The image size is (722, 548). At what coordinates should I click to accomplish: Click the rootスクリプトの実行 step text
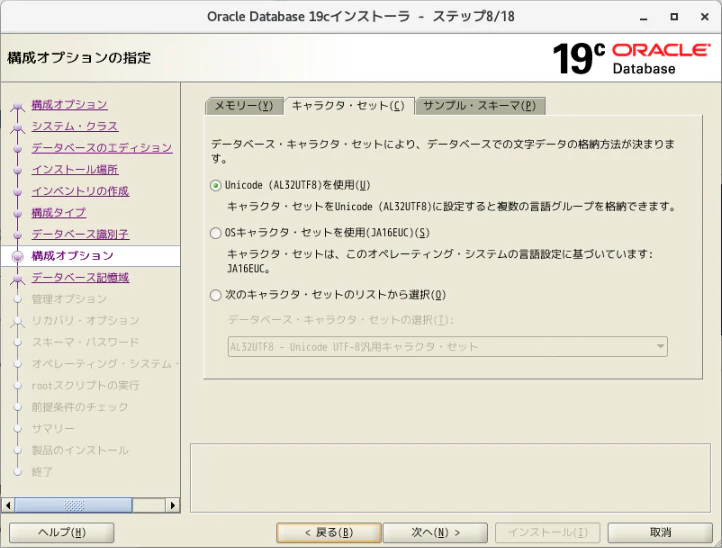click(x=85, y=386)
